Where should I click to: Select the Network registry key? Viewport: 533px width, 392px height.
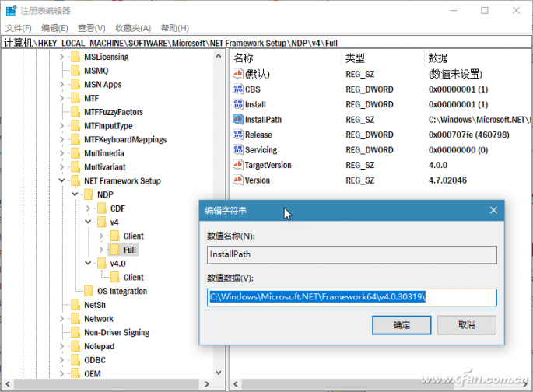pyautogui.click(x=99, y=319)
